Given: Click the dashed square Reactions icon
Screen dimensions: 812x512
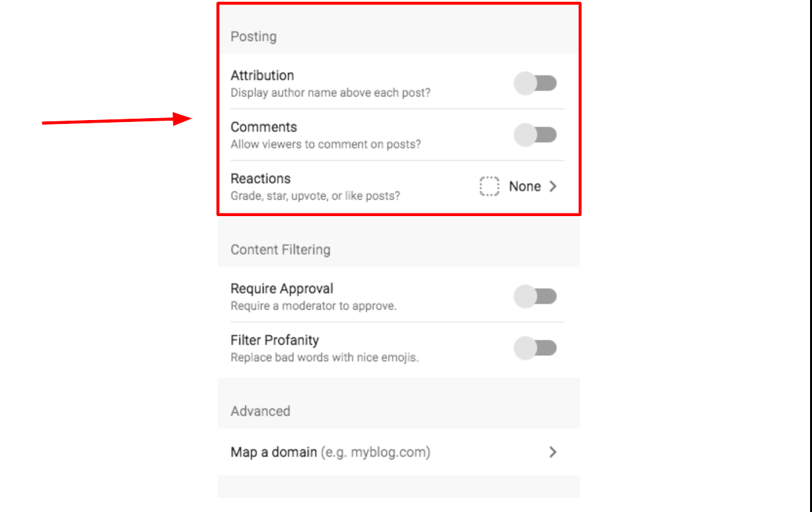Looking at the screenshot, I should (x=489, y=186).
